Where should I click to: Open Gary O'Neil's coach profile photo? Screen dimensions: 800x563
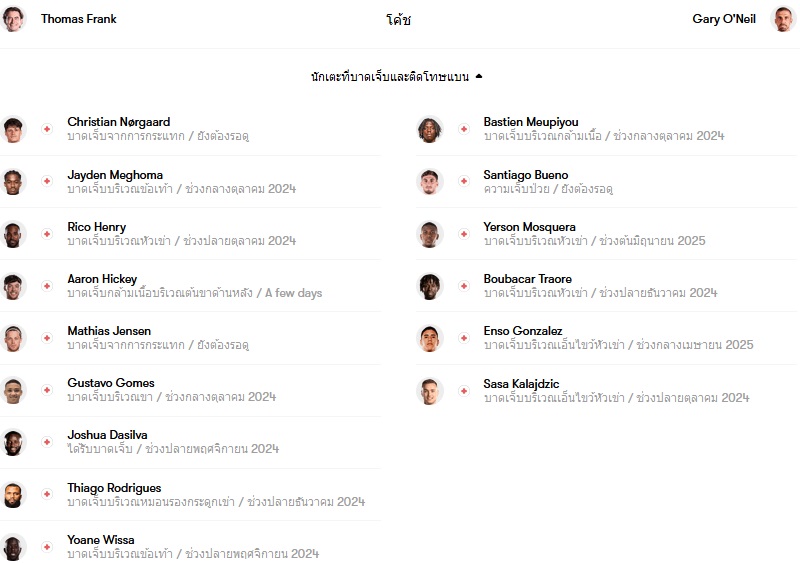pos(783,19)
